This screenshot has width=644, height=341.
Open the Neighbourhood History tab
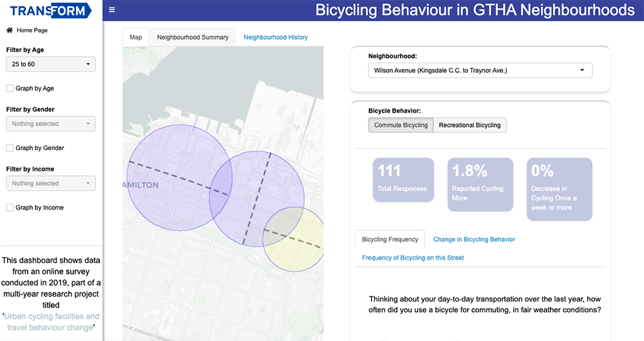[276, 37]
